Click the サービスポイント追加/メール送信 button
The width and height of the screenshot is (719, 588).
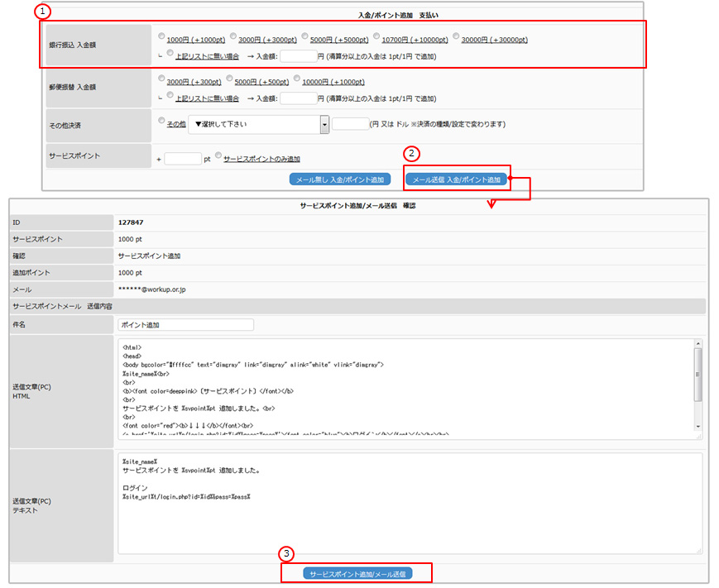pyautogui.click(x=357, y=573)
